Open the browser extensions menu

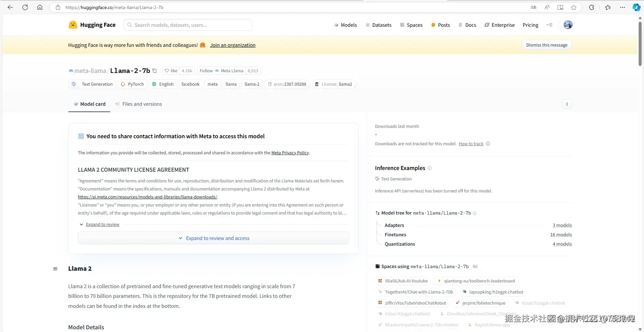(x=591, y=7)
